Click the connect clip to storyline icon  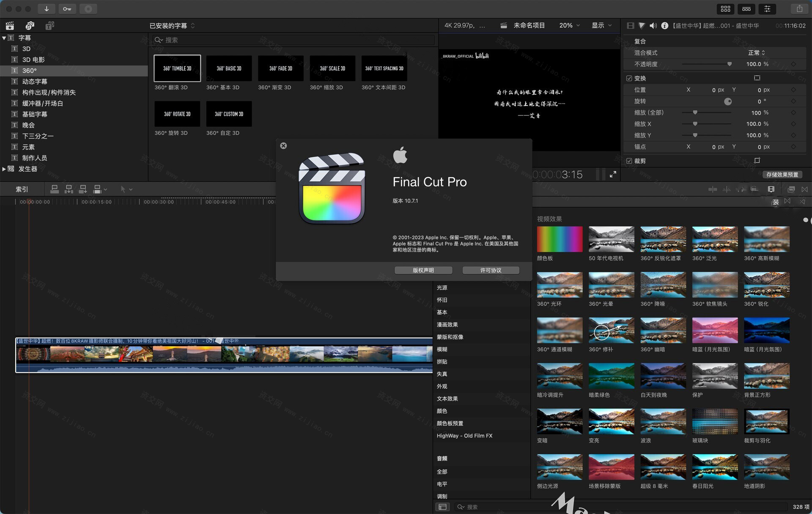(x=55, y=189)
